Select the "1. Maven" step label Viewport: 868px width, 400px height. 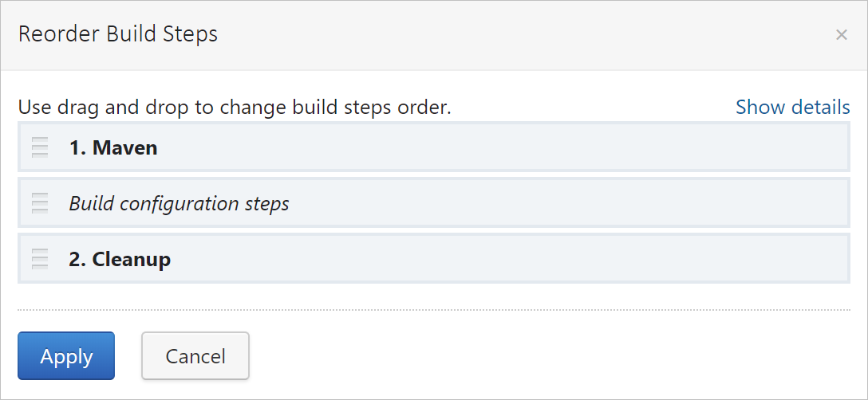pos(113,147)
